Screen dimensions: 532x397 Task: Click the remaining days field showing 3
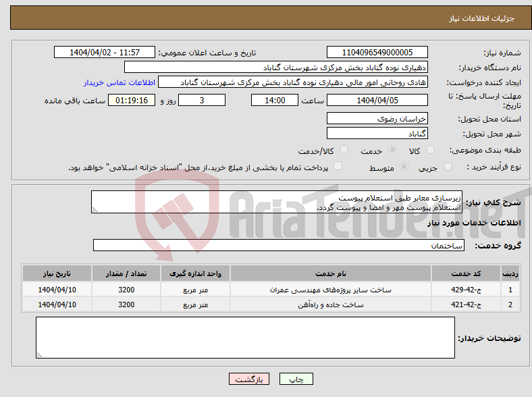pos(202,100)
